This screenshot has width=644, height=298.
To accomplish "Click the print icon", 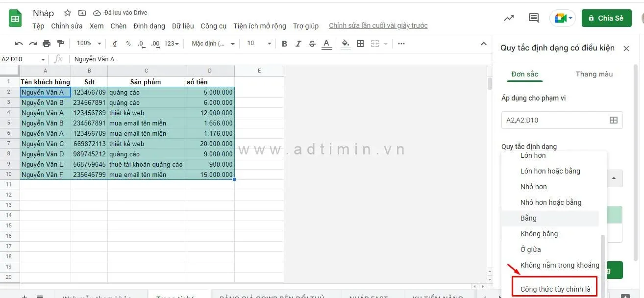I will click(x=47, y=44).
